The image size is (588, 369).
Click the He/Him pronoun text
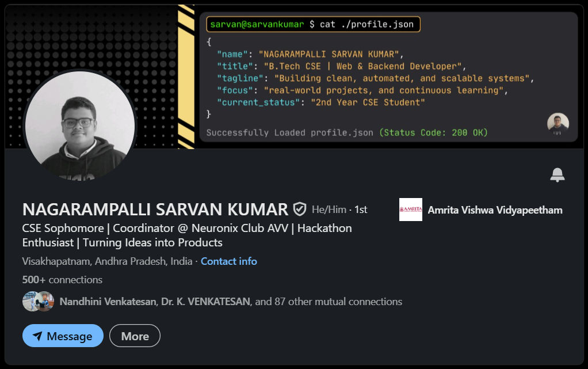click(x=329, y=210)
